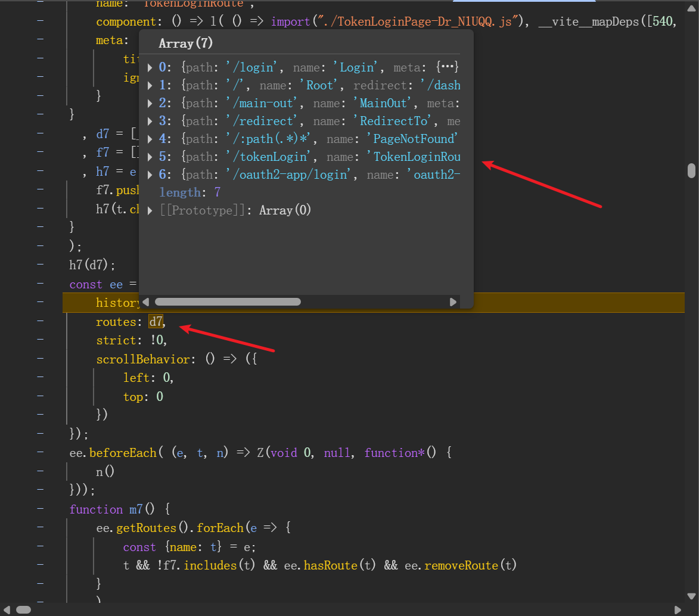Click the editor's bottom horizontal scrollbar thumb
The width and height of the screenshot is (699, 616).
[x=23, y=609]
